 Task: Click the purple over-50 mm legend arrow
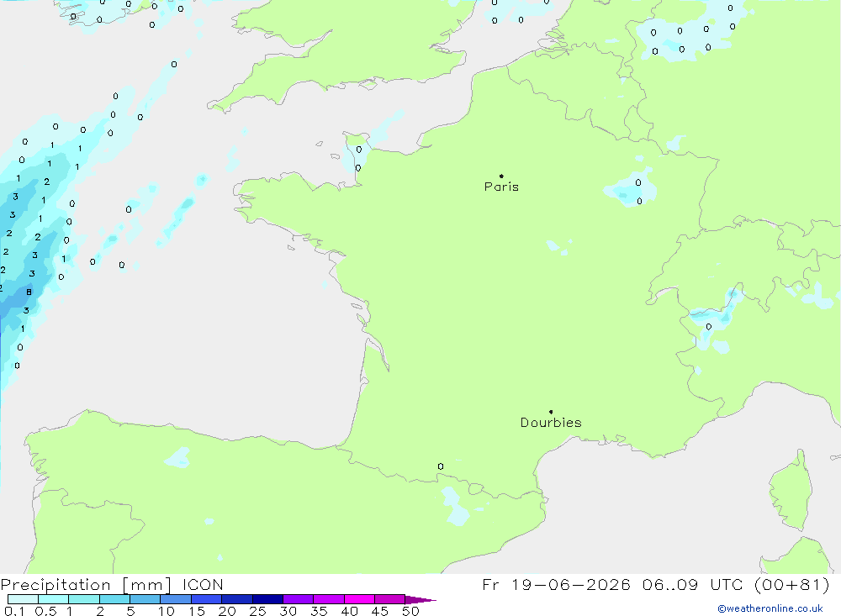(x=420, y=600)
